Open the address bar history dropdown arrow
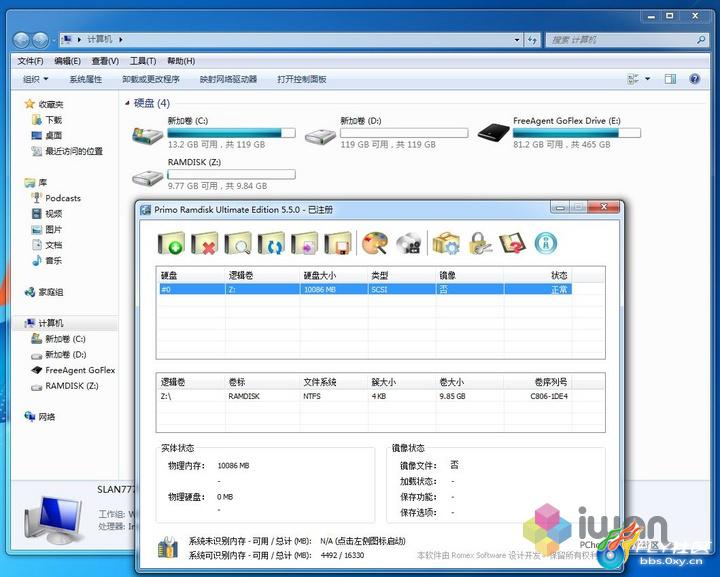Viewport: 720px width, 577px height. [517, 40]
